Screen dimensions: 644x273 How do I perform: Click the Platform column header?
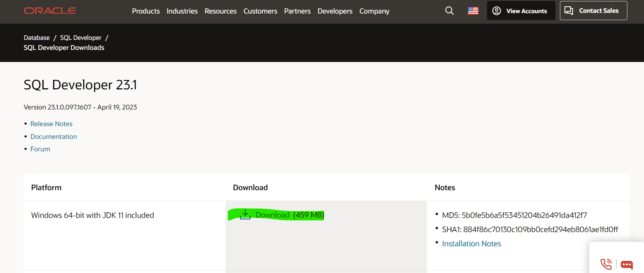coord(46,187)
